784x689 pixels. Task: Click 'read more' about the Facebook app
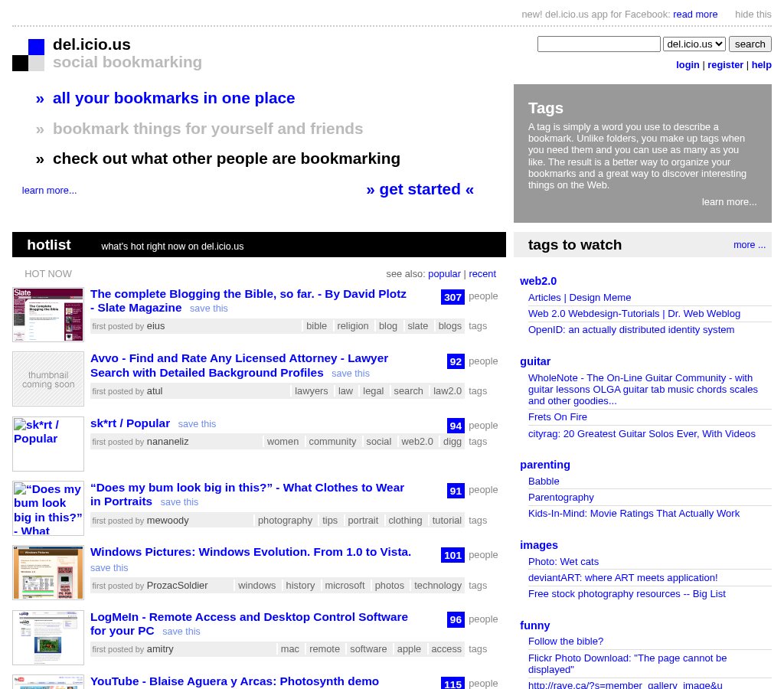[695, 15]
